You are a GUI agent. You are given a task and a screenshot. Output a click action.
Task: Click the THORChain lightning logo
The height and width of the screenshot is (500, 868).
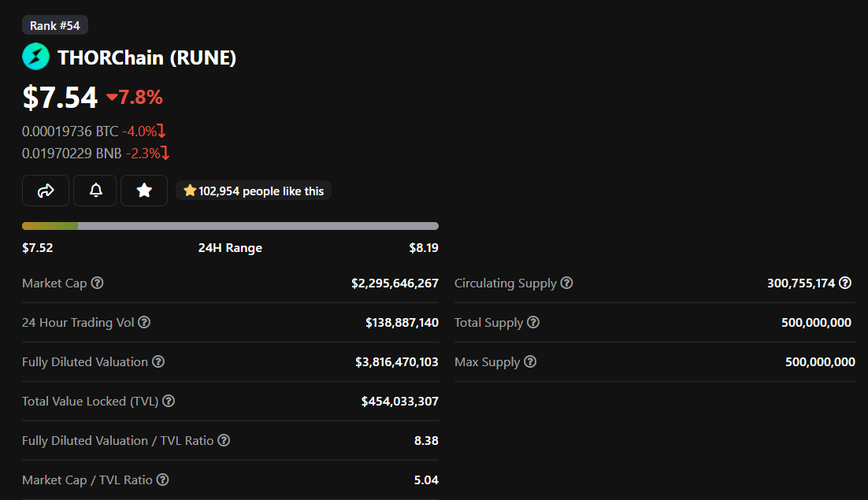[35, 57]
